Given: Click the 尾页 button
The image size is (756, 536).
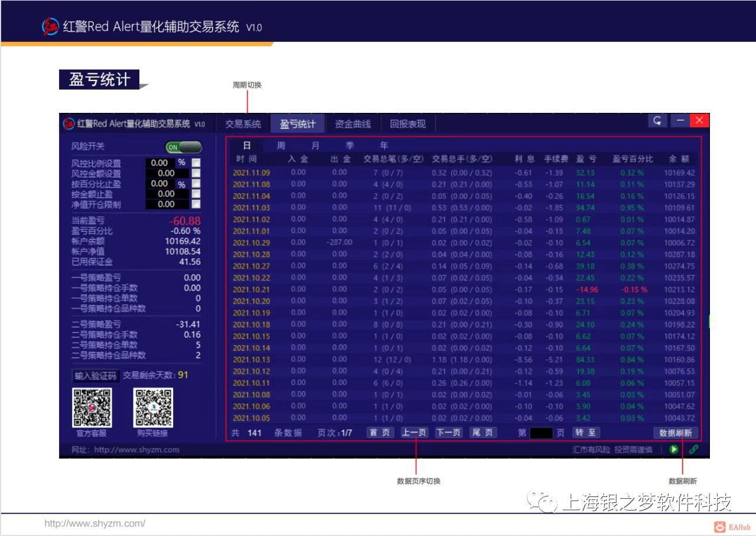Looking at the screenshot, I should tap(483, 433).
